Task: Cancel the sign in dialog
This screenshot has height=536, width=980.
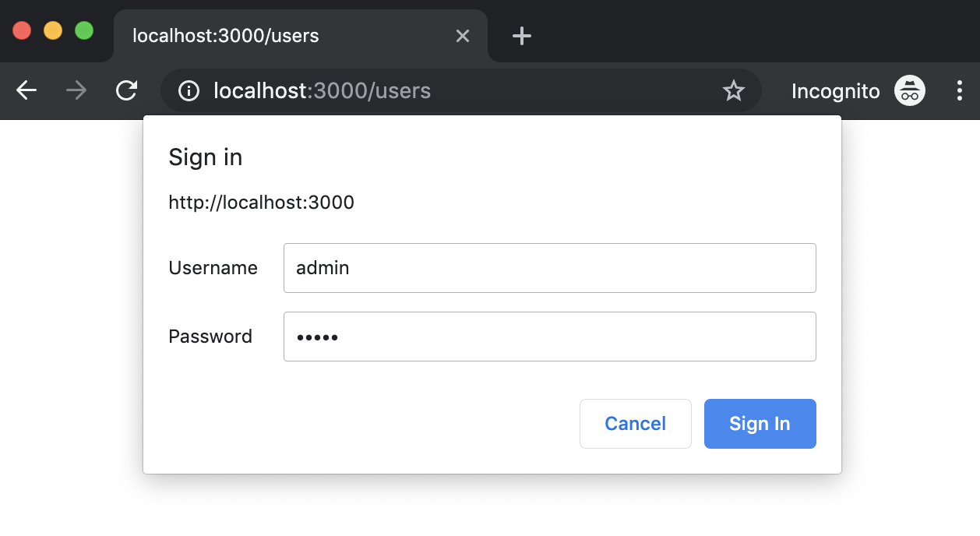Action: (x=635, y=424)
